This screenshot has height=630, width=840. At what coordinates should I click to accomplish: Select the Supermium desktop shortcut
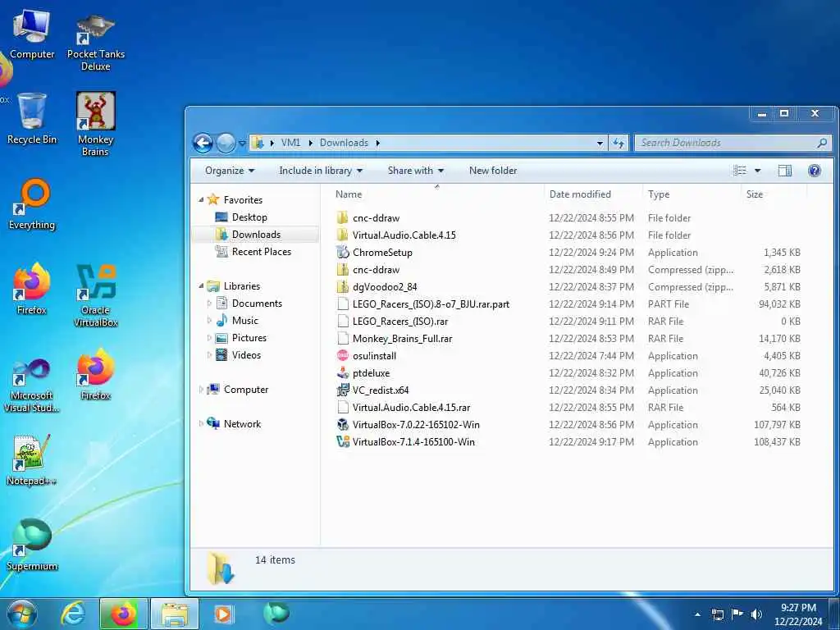click(x=32, y=545)
